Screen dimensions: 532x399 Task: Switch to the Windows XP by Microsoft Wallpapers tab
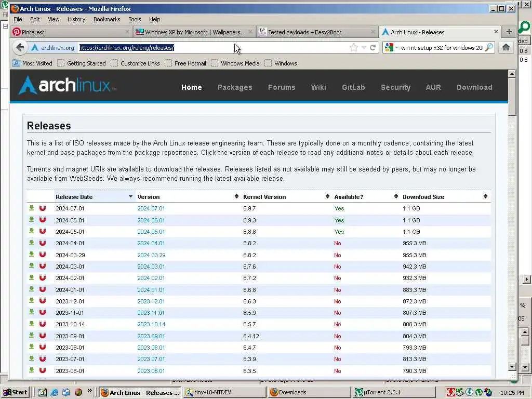pos(194,32)
